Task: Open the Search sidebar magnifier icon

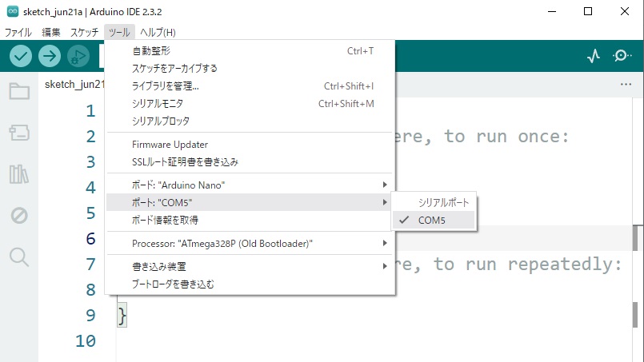Action: 19,257
